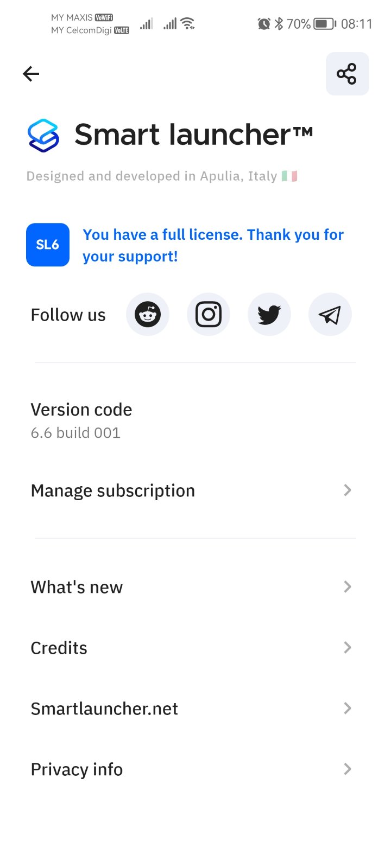Image resolution: width=391 pixels, height=868 pixels.
Task: Tap the full license thank-you text
Action: [213, 245]
